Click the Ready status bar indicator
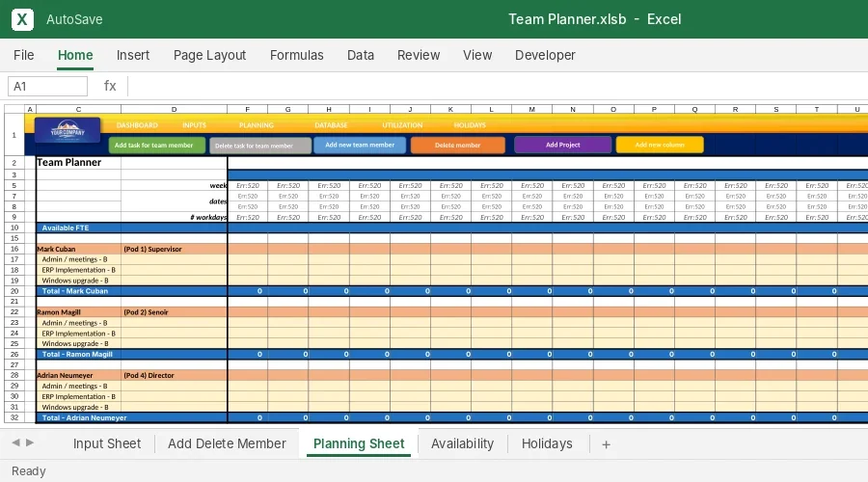The width and height of the screenshot is (868, 482). pyautogui.click(x=29, y=471)
